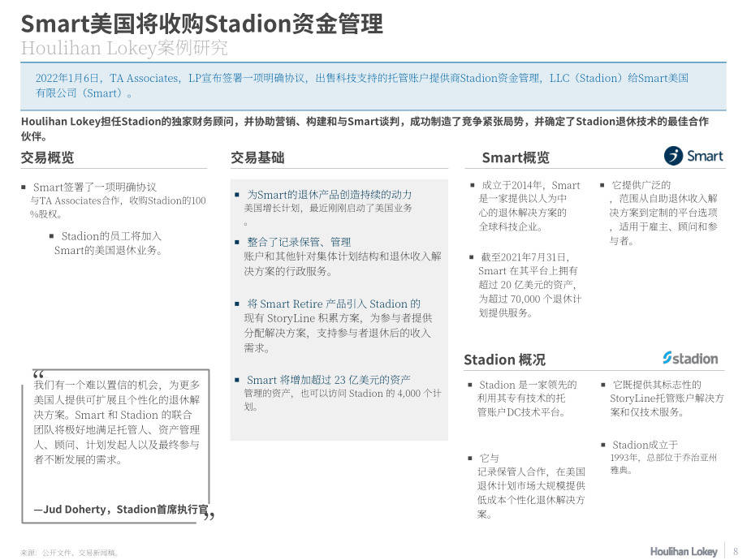This screenshot has width=747, height=560.
Task: Click the stadion logo
Action: pos(690,358)
